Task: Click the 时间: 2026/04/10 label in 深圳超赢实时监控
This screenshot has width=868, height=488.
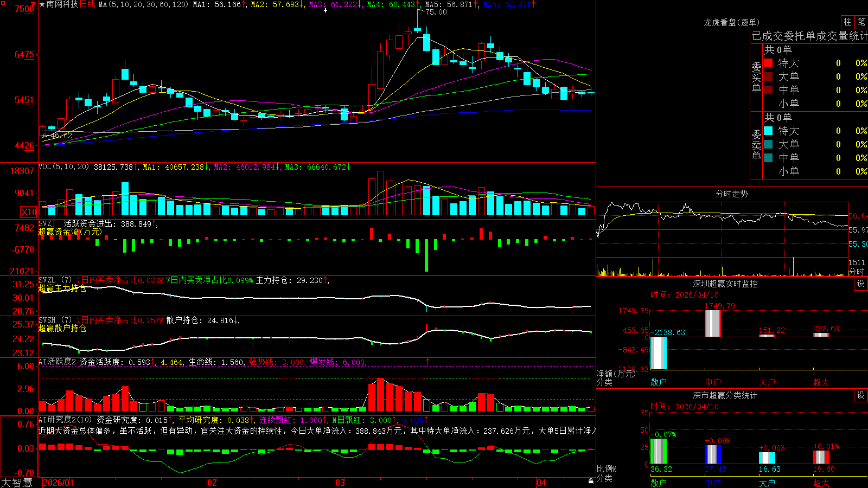Action: 685,295
